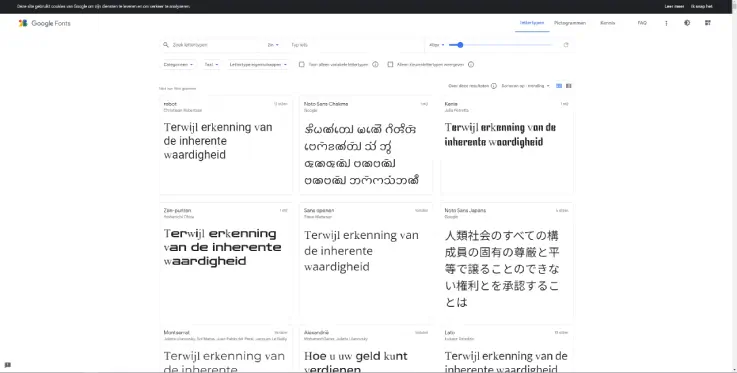Open the Montserrat font card
Viewport: 737px width, 373px height.
coord(226,349)
